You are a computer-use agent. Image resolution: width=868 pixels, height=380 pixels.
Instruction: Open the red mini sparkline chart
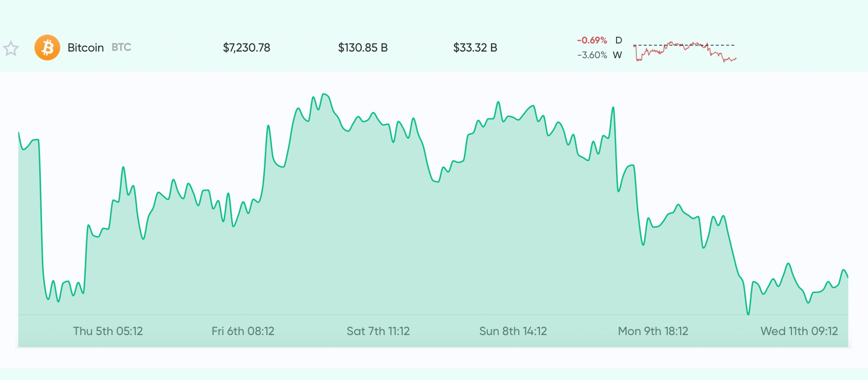coord(684,51)
